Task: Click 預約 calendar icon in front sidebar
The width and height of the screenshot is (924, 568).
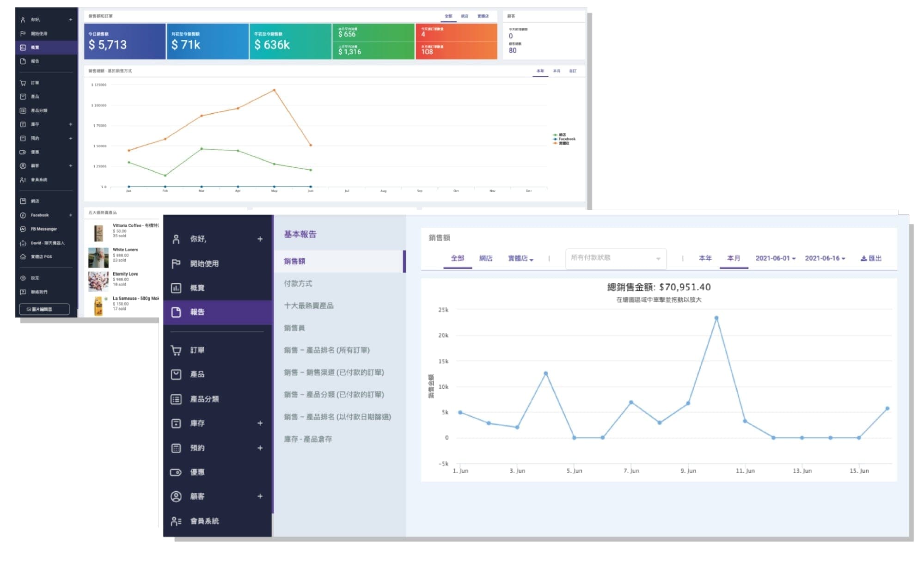Action: click(176, 448)
